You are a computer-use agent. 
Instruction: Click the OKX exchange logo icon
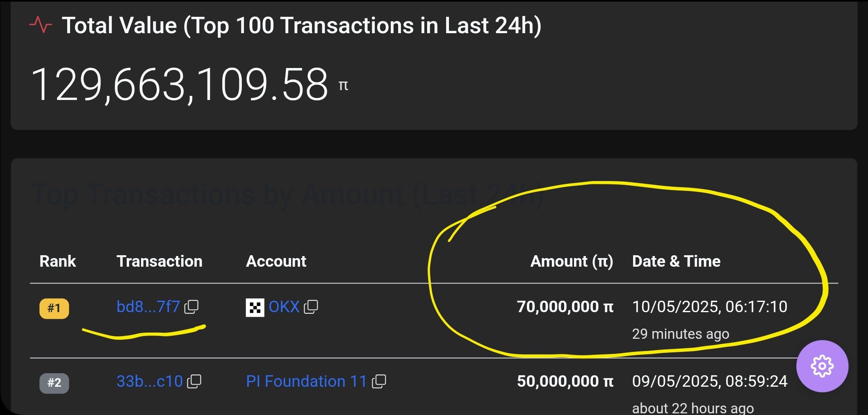[255, 307]
